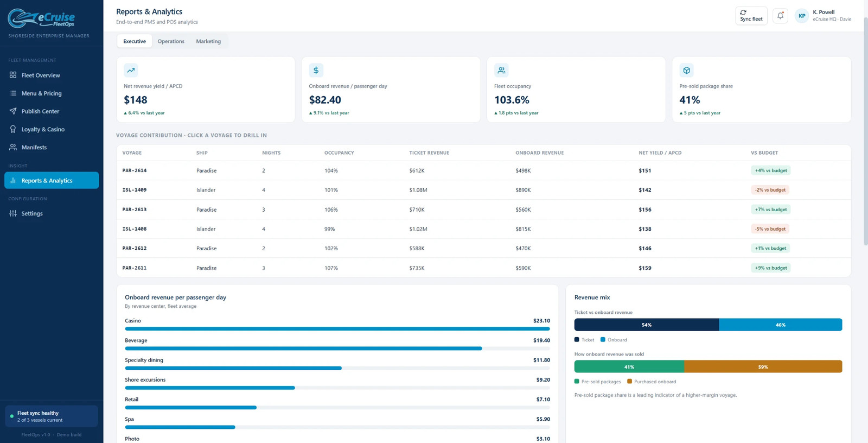Go to Publish Center
Image resolution: width=868 pixels, height=443 pixels.
coord(52,111)
